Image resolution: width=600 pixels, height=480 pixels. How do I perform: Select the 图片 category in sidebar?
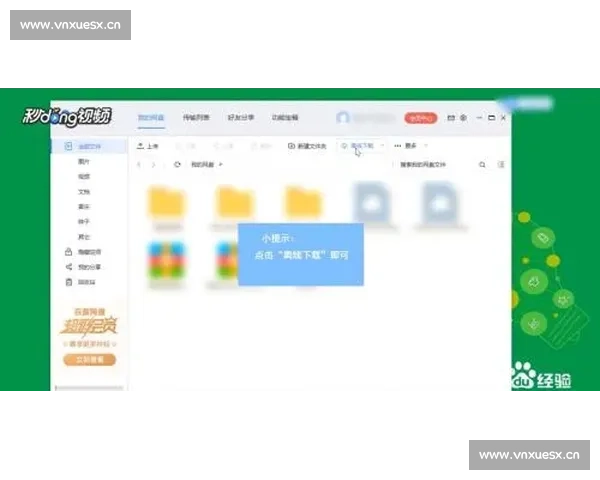84,162
